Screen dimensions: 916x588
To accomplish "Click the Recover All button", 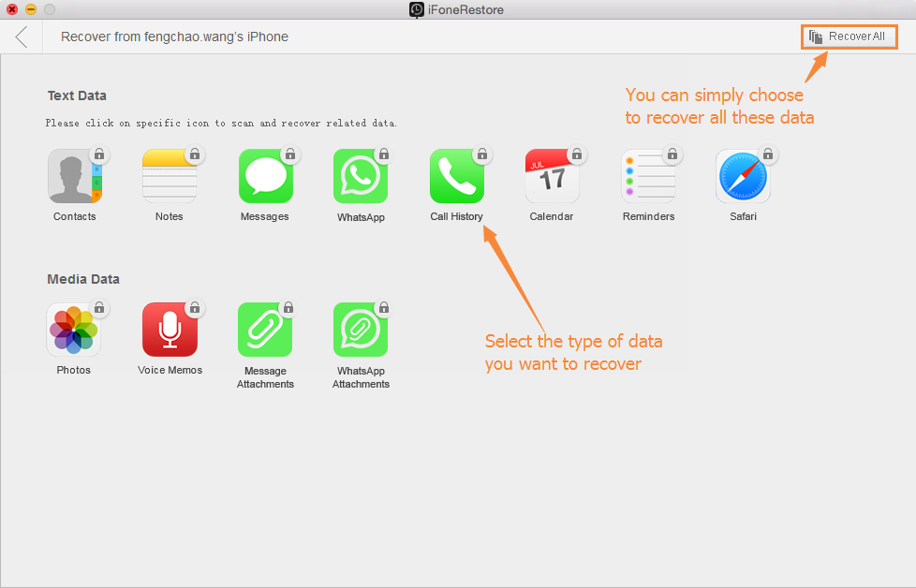I will (849, 37).
